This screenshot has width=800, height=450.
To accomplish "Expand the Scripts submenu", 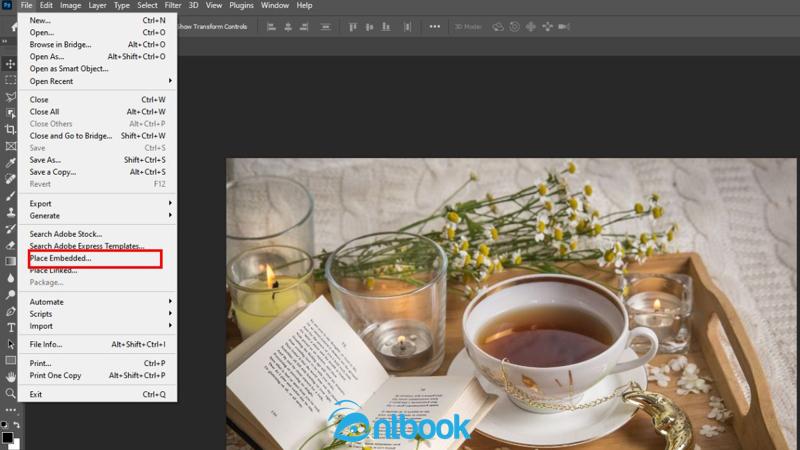I will pyautogui.click(x=97, y=314).
